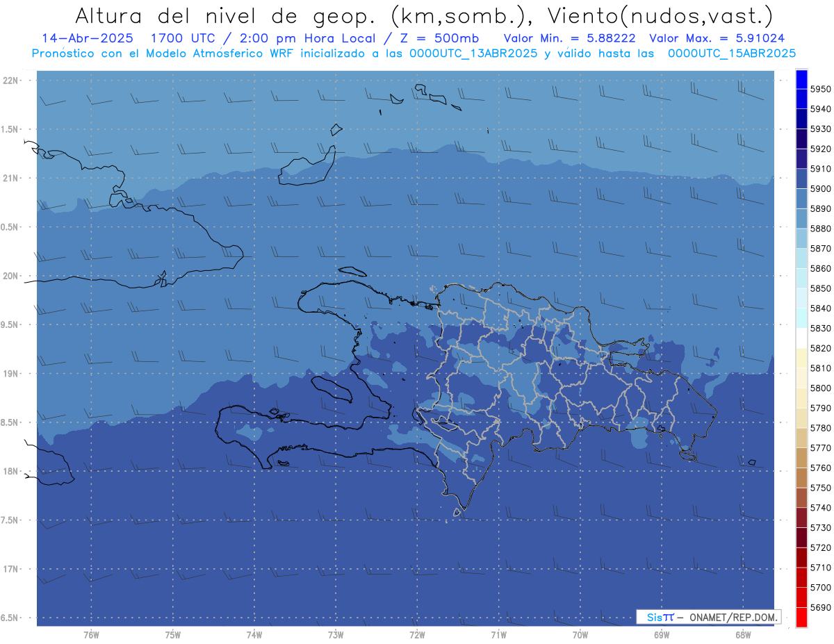Screen dimensions: 834x644
Task: Click the 'SisTT - ONAMET/REP.DOM.' label box
Action: click(708, 617)
